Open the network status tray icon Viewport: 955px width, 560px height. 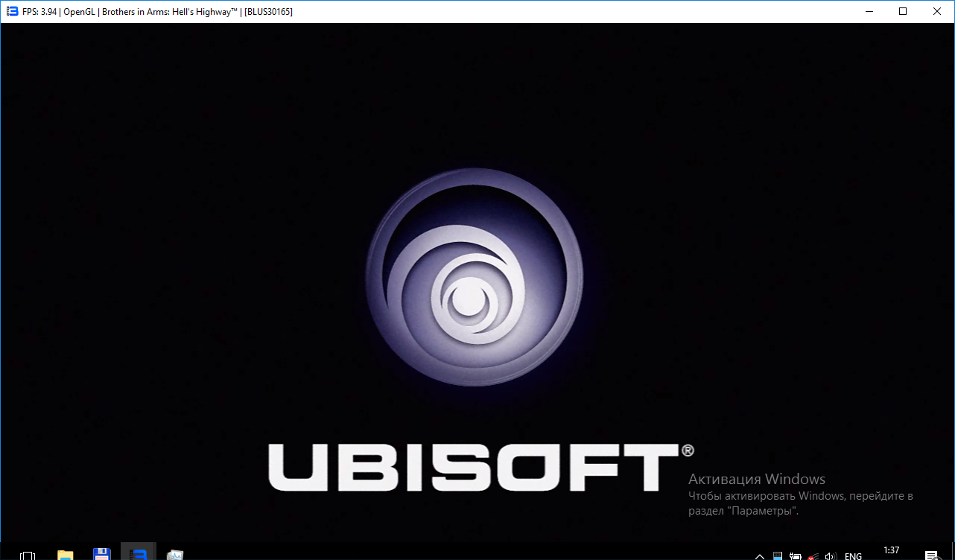tap(813, 556)
